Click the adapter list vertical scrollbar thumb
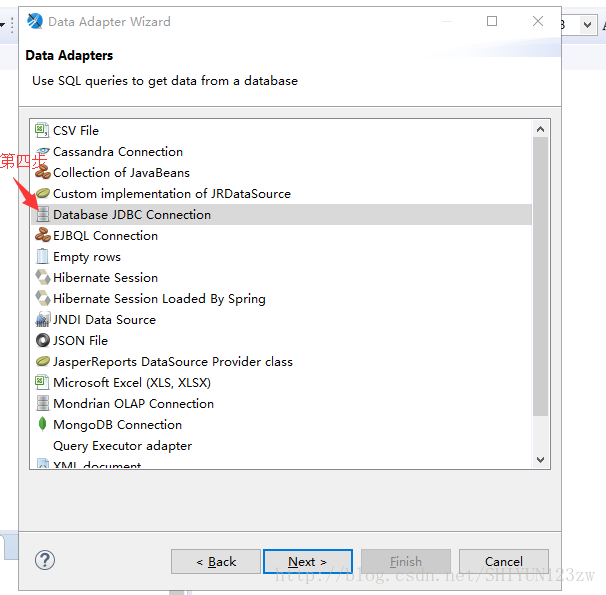 [x=540, y=277]
